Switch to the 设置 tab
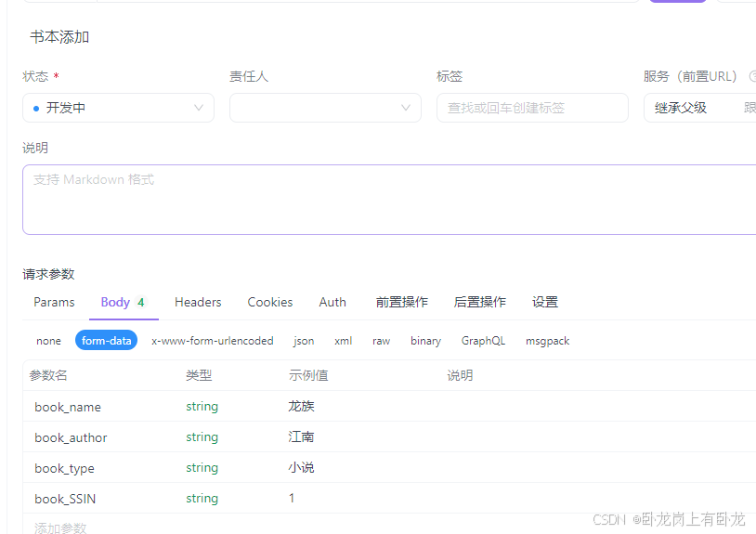Image resolution: width=756 pixels, height=534 pixels. point(545,302)
